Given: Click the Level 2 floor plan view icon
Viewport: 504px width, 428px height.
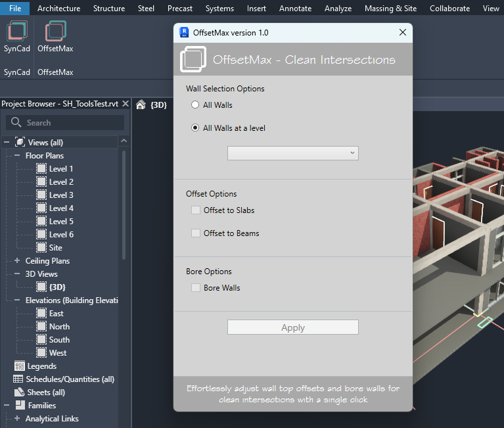Looking at the screenshot, I should [41, 181].
